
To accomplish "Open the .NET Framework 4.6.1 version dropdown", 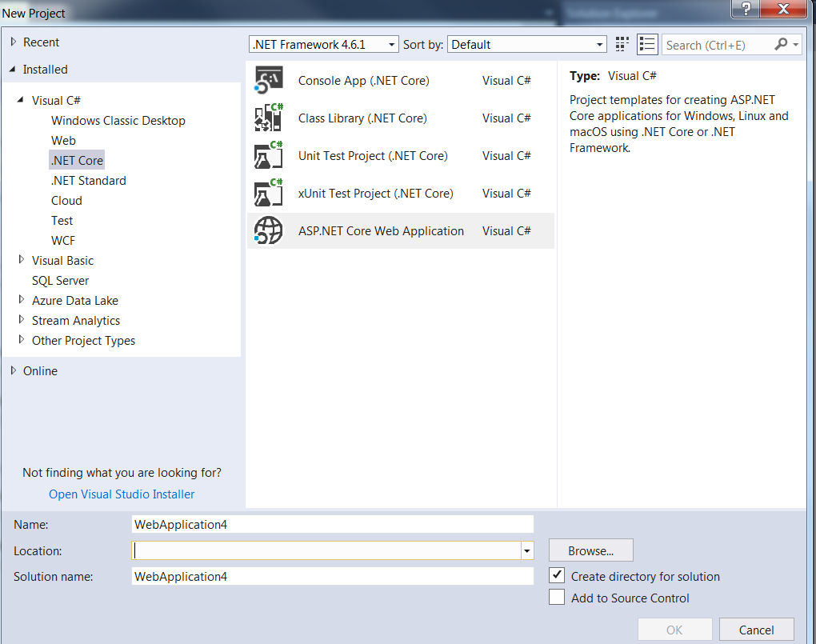I will pos(392,44).
